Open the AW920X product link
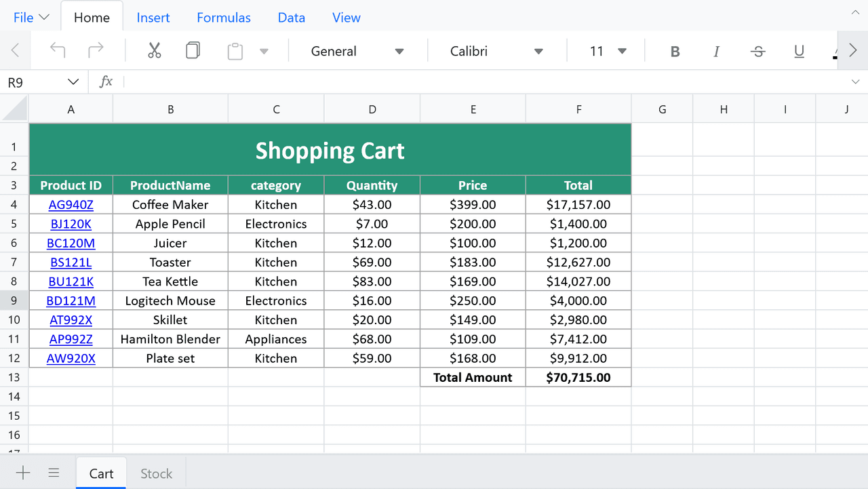Screen dimensions: 868x489 tap(71, 358)
